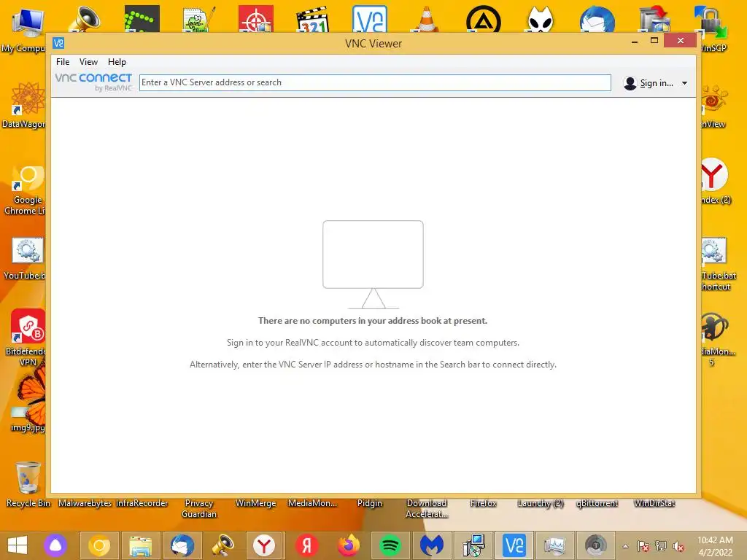Screen dimensions: 747x560
Task: Open the foobar2000 alien-face desktop icon
Action: pyautogui.click(x=541, y=19)
